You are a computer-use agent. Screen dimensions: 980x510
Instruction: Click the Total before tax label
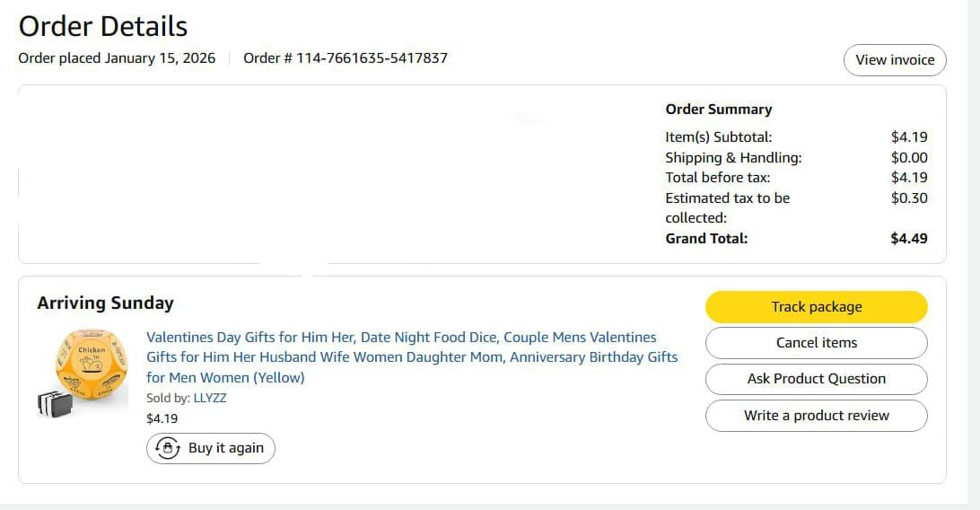[x=717, y=178]
